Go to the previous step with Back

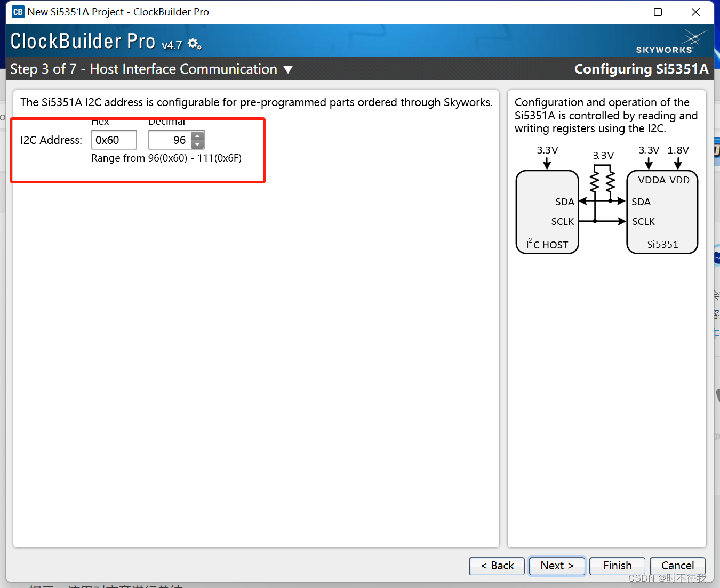coord(497,566)
